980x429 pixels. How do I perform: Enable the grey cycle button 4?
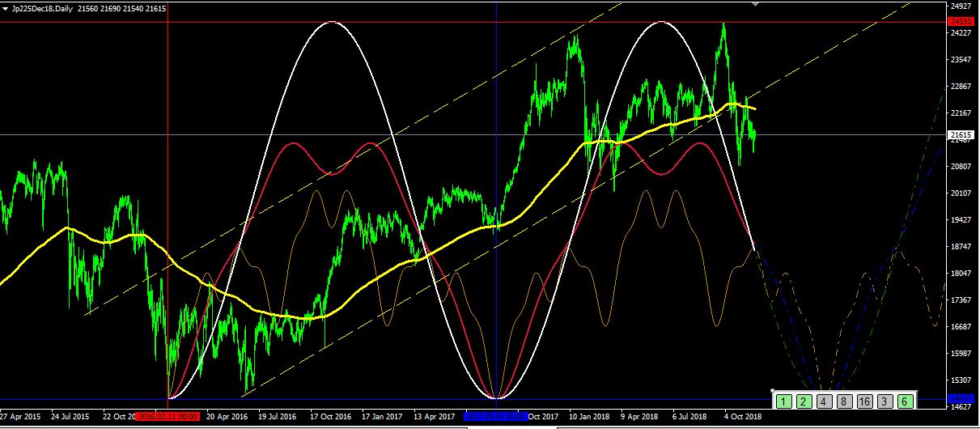click(823, 401)
